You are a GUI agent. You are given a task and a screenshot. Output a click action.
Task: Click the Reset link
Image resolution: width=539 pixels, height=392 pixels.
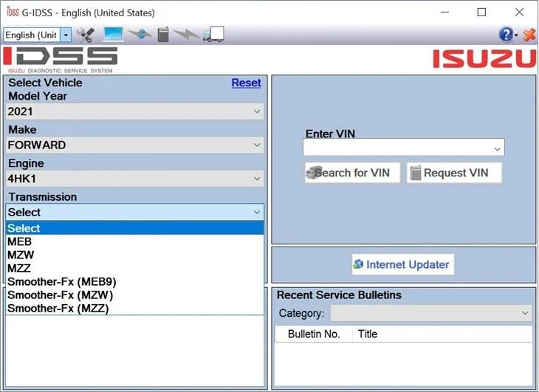tap(246, 83)
